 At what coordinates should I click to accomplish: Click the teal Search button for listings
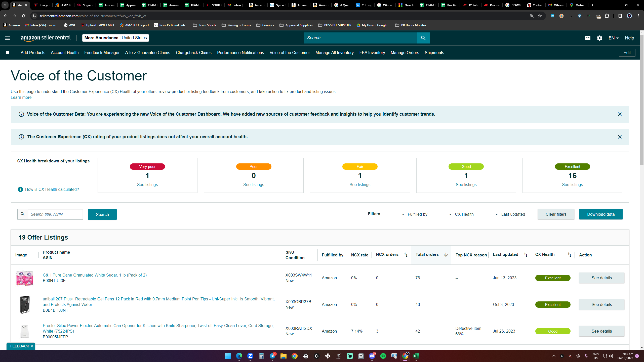(x=102, y=214)
